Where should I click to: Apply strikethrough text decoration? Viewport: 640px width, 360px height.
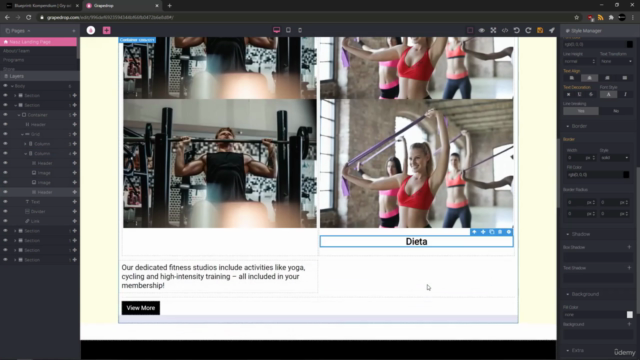pyautogui.click(x=591, y=94)
